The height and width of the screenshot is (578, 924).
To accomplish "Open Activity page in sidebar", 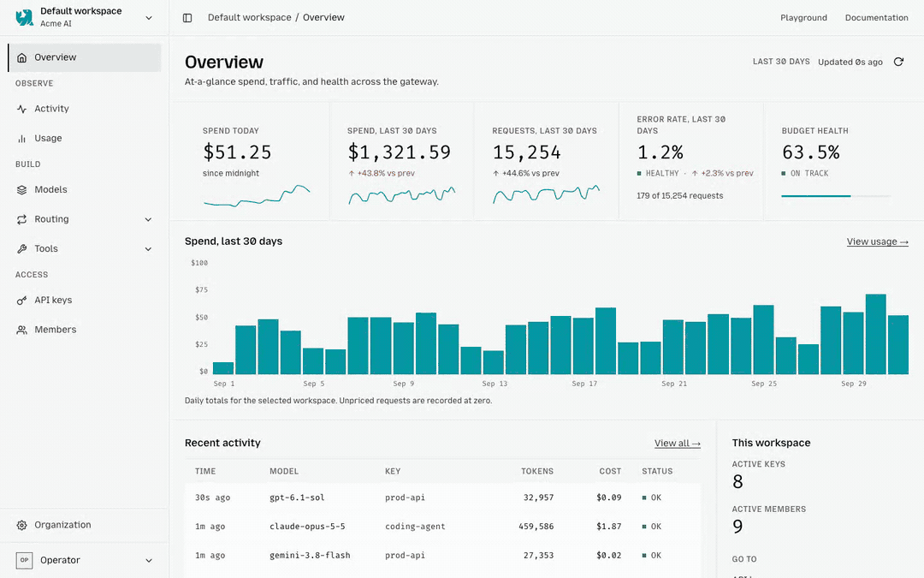I will click(x=84, y=109).
